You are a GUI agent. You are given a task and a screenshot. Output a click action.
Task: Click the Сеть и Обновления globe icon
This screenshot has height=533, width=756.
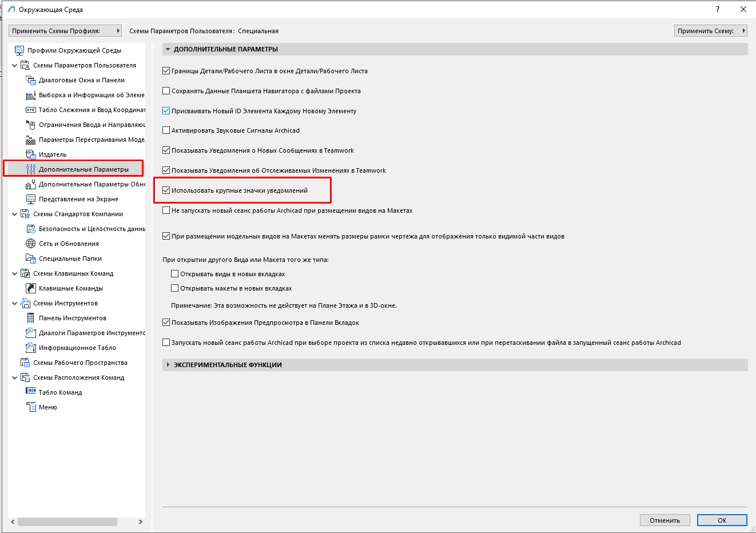[31, 244]
